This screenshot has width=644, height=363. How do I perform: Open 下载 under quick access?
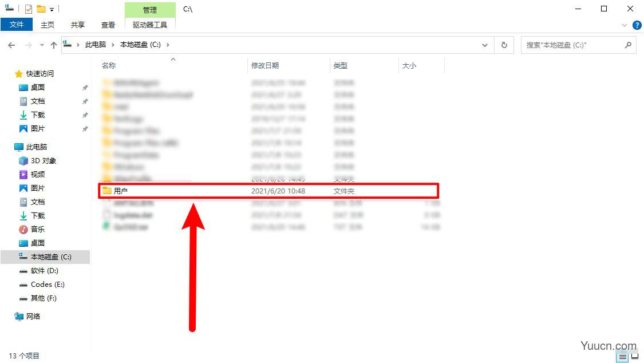(38, 115)
